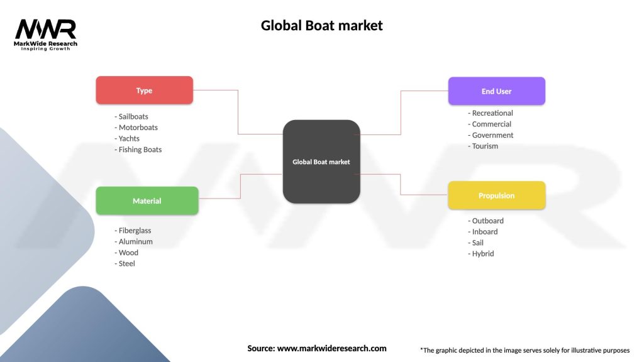Click the Global Boat market title
Screen dimensions: 644x362
click(x=321, y=26)
